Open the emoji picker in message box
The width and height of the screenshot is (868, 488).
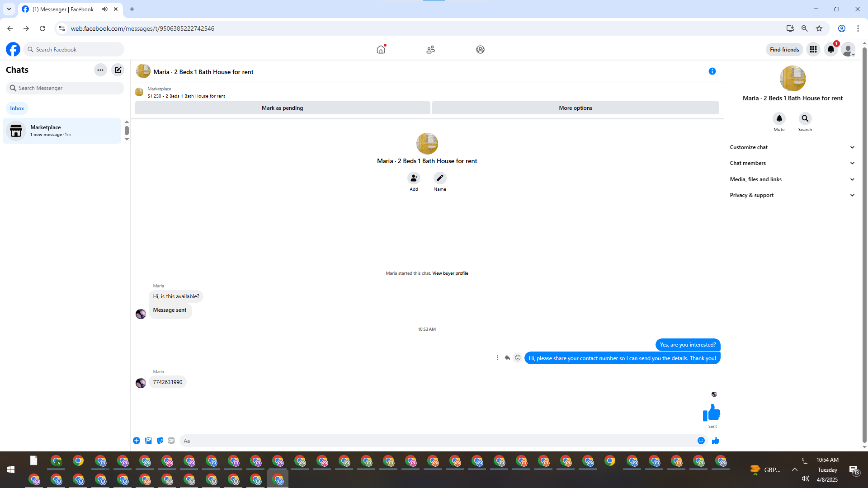[x=701, y=441]
